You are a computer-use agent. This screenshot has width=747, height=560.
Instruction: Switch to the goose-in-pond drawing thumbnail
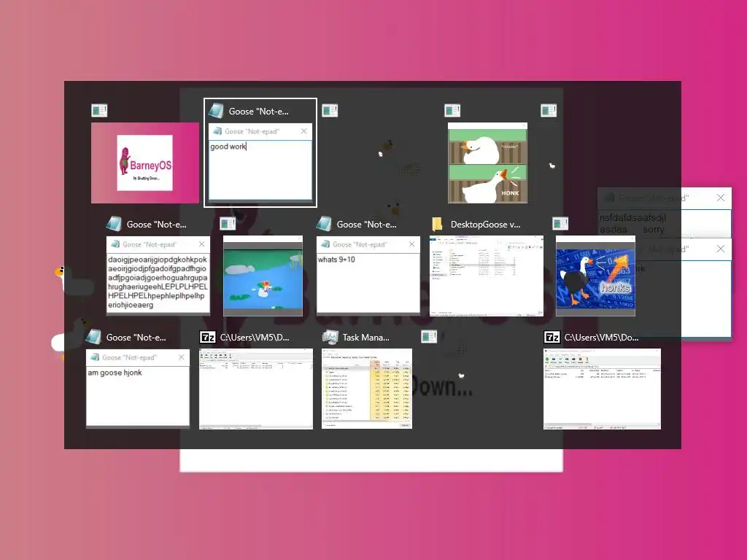click(263, 276)
